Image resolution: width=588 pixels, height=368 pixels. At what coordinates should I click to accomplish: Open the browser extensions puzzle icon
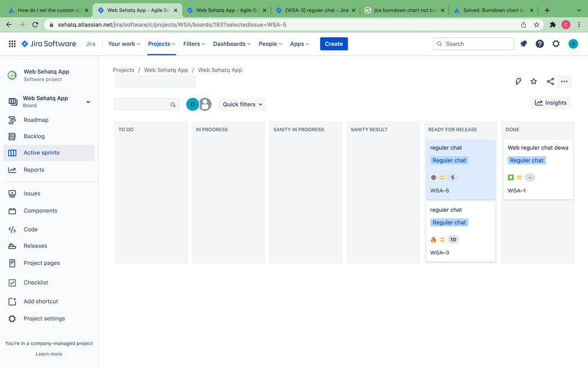tap(553, 25)
